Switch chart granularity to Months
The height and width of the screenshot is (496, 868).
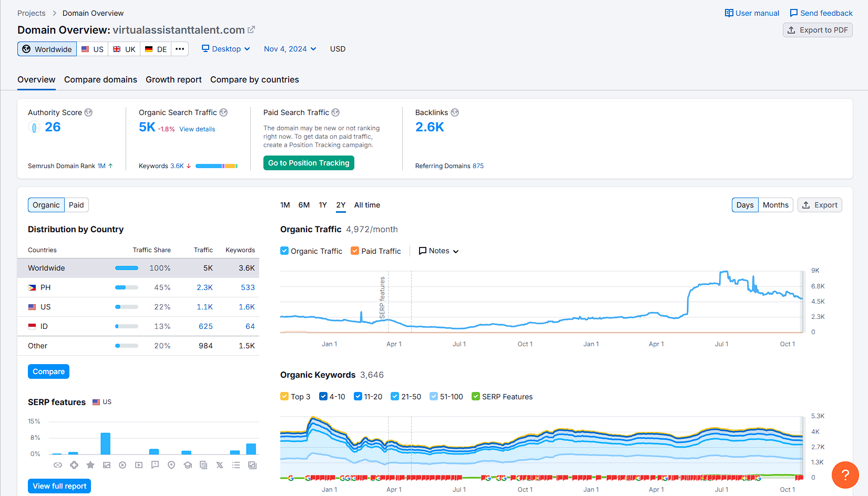[775, 205]
